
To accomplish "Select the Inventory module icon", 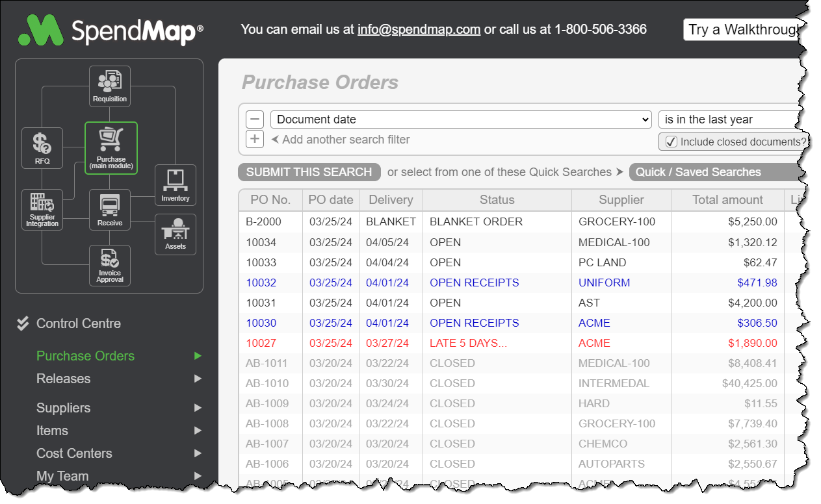I will coord(175,184).
